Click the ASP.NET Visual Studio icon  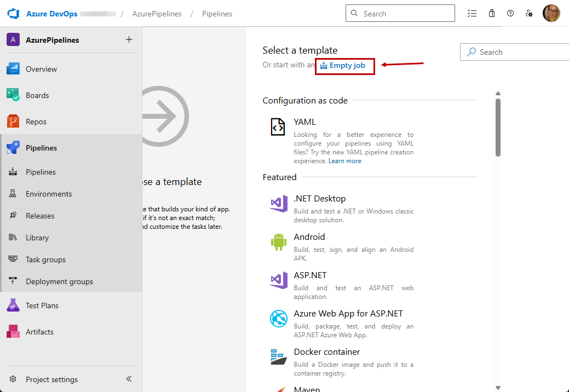[279, 280]
